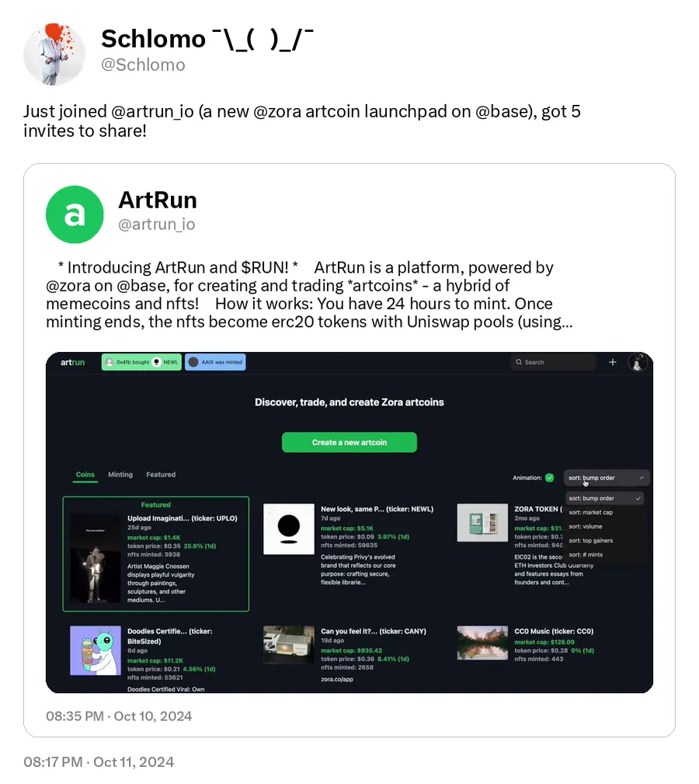Click the plus icon beside search
This screenshot has height=784, width=699.
click(613, 362)
